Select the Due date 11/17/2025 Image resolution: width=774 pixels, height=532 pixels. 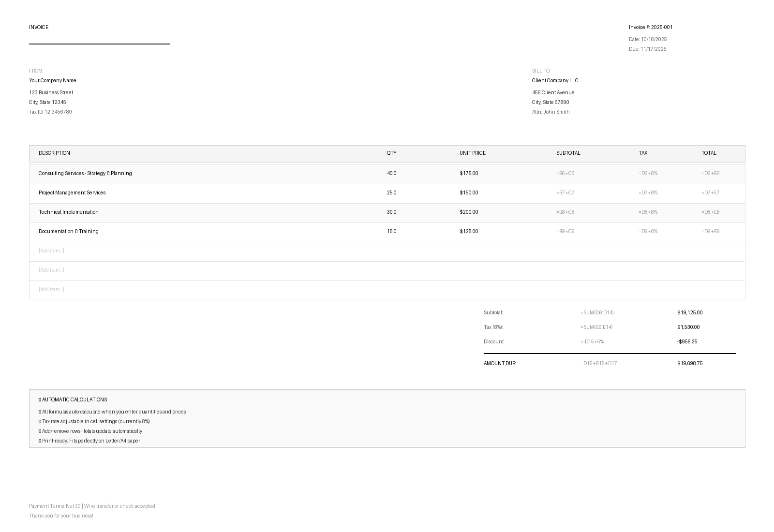647,49
